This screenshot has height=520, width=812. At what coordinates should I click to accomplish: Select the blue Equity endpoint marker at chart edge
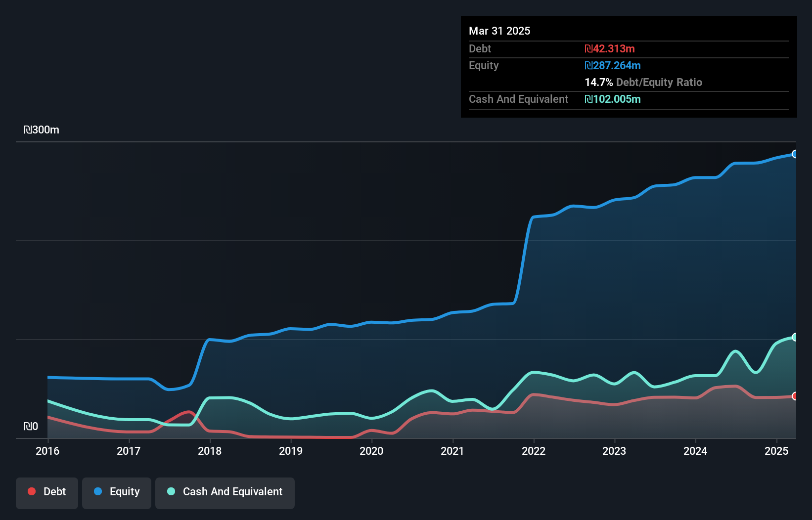[795, 154]
